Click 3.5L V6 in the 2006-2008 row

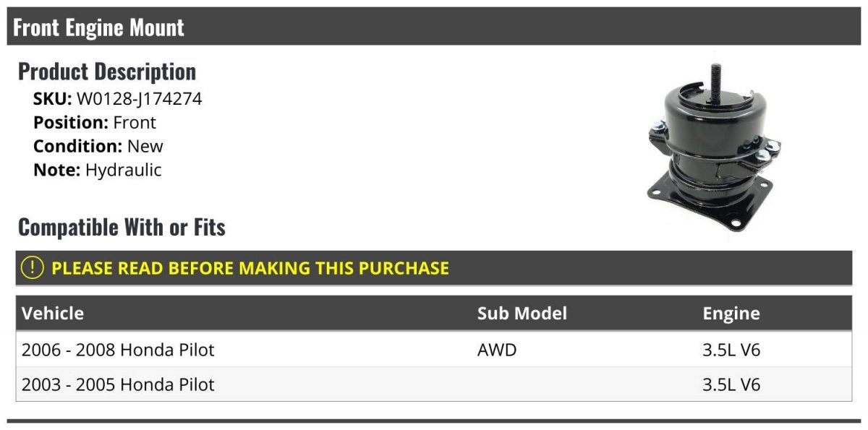pos(731,350)
